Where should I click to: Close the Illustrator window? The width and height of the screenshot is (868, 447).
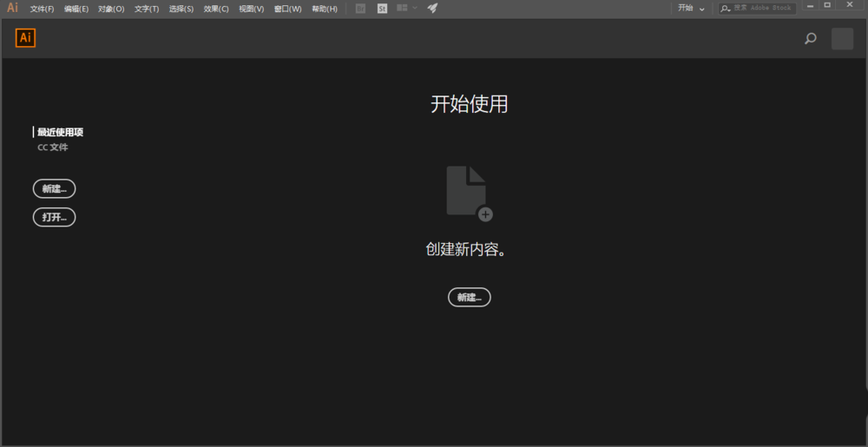(851, 5)
